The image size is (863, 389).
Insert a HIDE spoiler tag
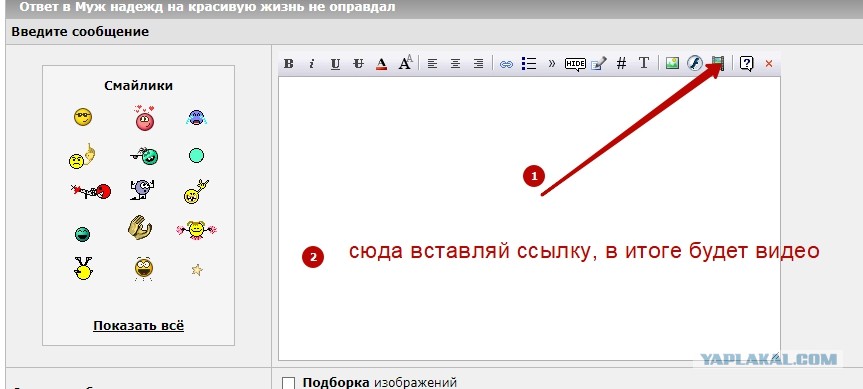pyautogui.click(x=575, y=64)
